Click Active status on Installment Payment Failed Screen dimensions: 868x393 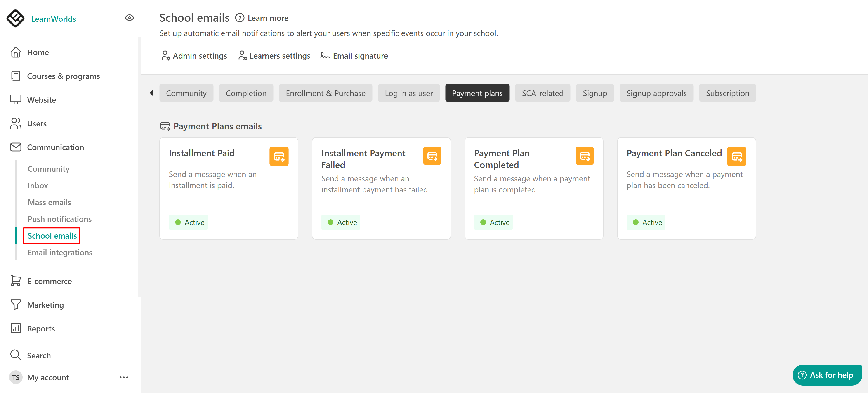click(x=341, y=222)
